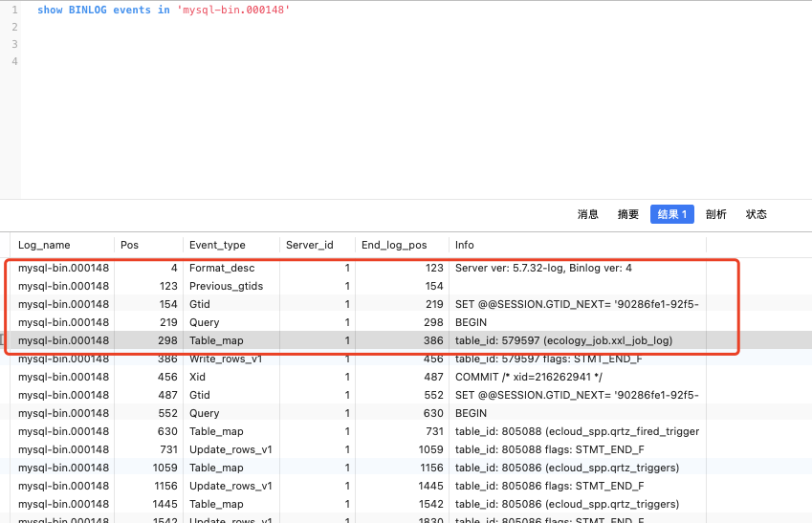Select the BEGIN info cell ending at 630
This screenshot has height=523, width=812.
471,413
